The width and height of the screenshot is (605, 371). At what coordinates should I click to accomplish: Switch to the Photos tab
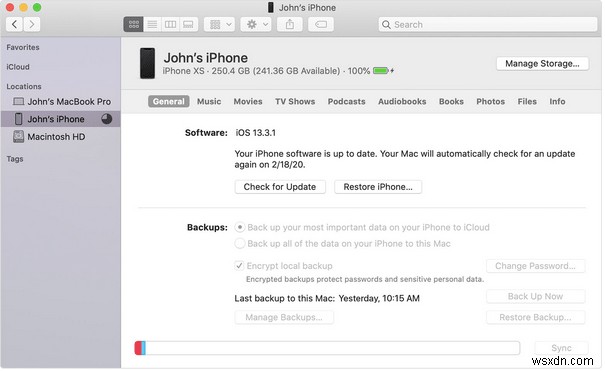[x=491, y=101]
